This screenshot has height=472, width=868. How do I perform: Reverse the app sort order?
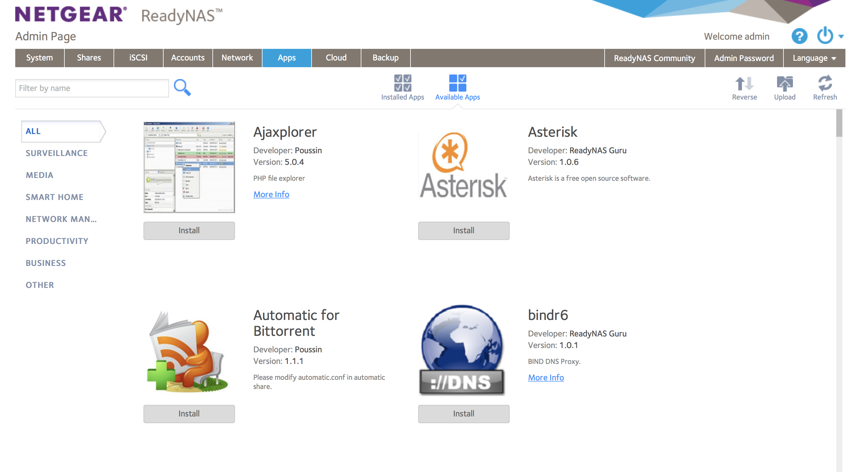pos(744,87)
